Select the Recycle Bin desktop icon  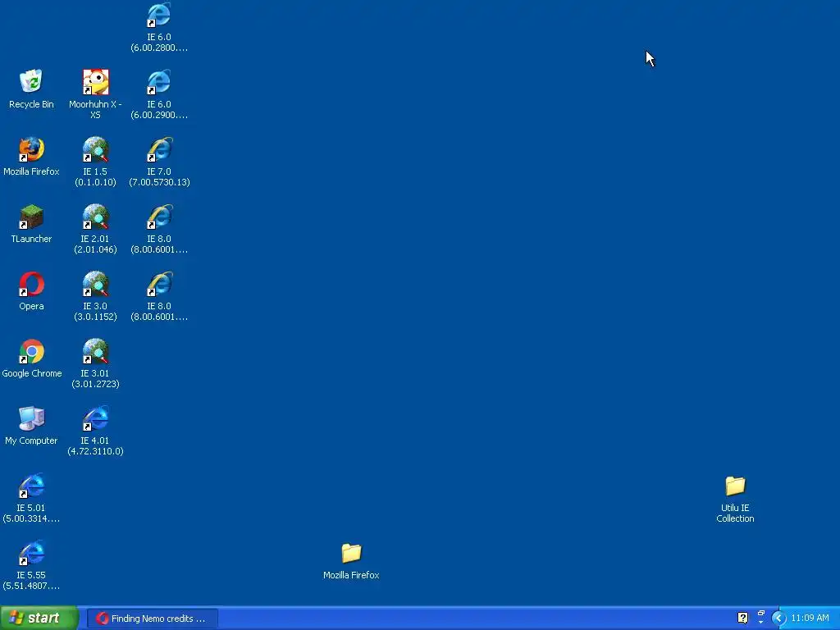pyautogui.click(x=32, y=89)
